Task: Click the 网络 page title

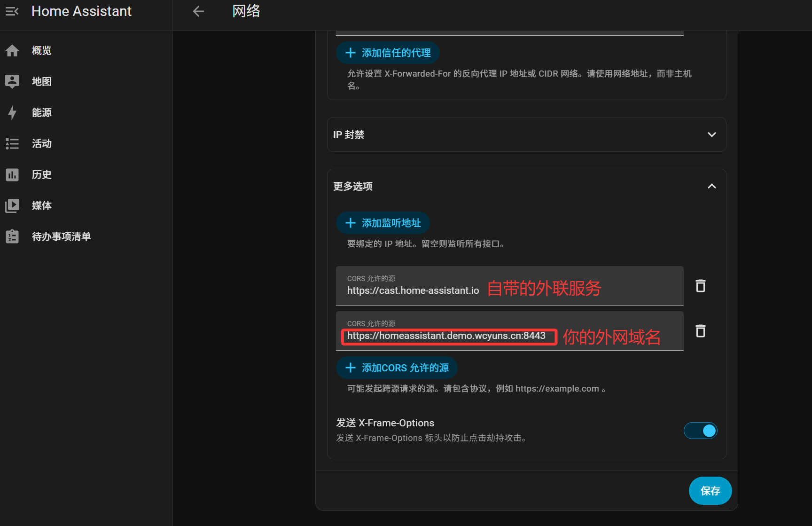Action: [x=246, y=11]
